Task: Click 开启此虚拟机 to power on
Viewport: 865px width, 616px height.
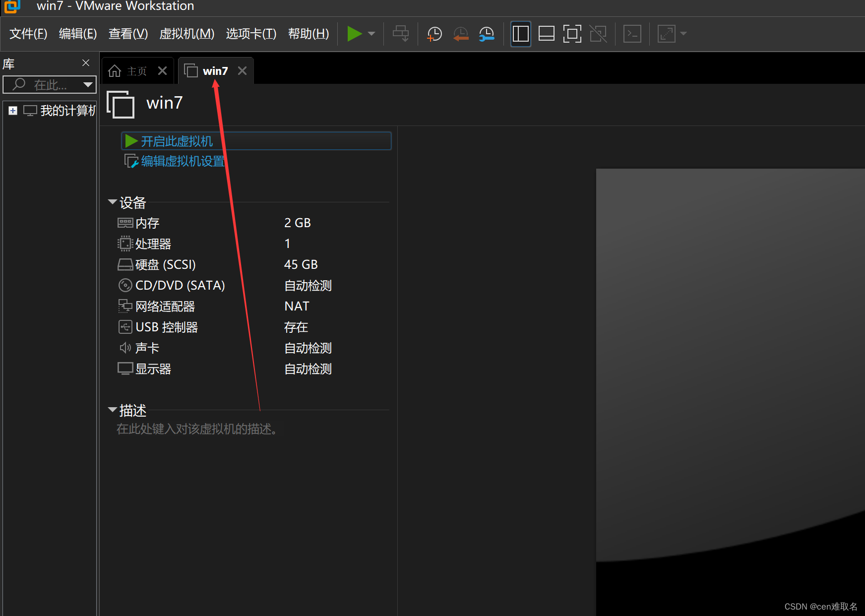Action: (256, 141)
